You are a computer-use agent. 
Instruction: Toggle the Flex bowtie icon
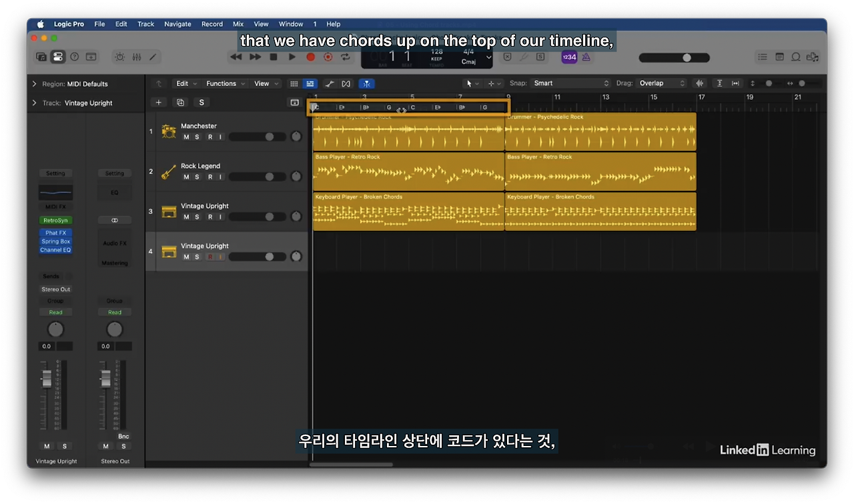pyautogui.click(x=346, y=83)
